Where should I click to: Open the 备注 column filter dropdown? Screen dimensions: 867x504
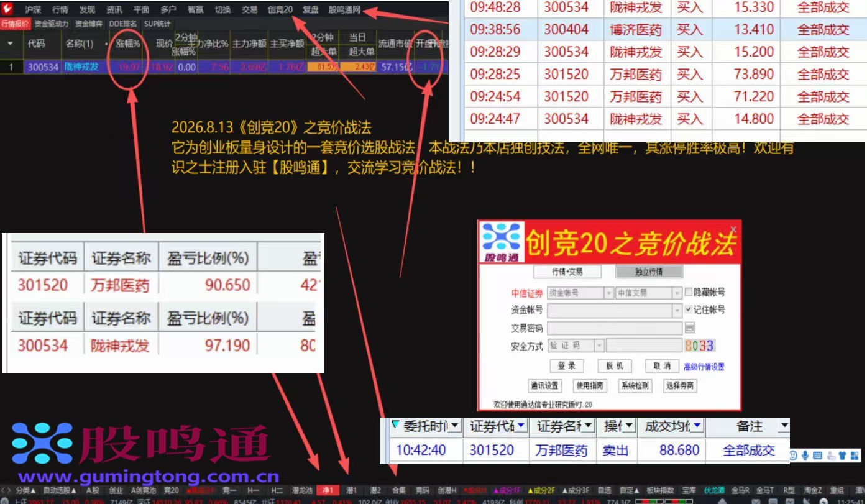point(784,426)
